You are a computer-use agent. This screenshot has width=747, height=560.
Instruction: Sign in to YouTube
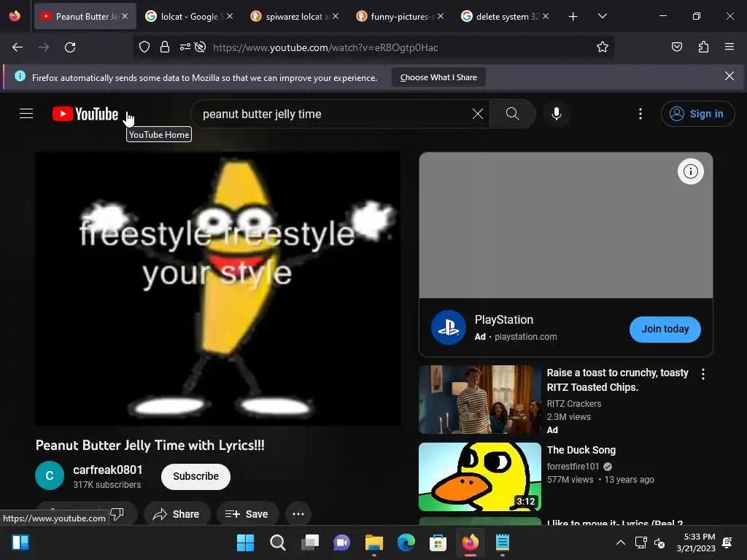pyautogui.click(x=697, y=114)
